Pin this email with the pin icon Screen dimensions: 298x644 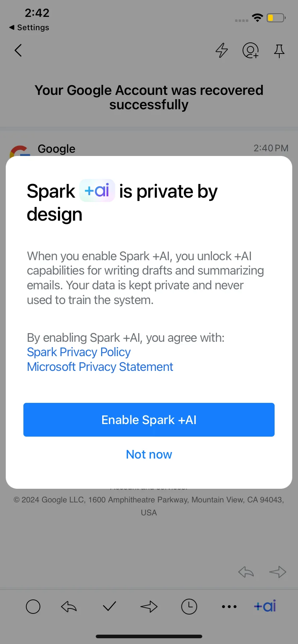(x=279, y=51)
